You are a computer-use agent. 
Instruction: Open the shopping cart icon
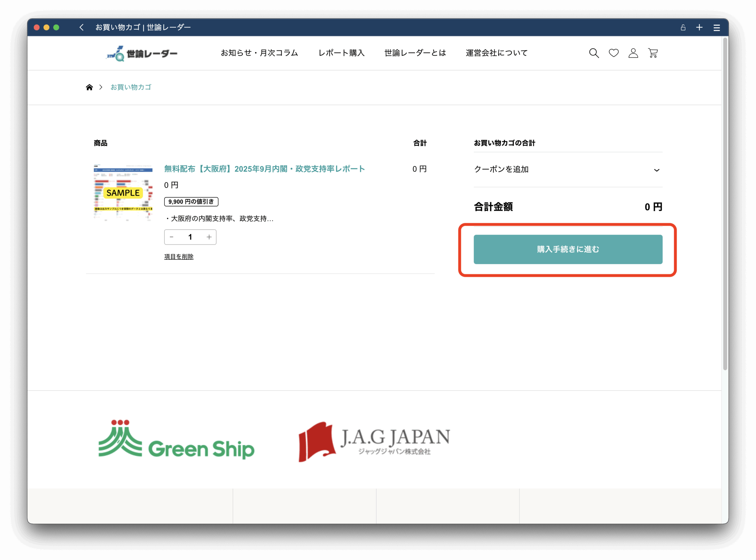tap(653, 53)
